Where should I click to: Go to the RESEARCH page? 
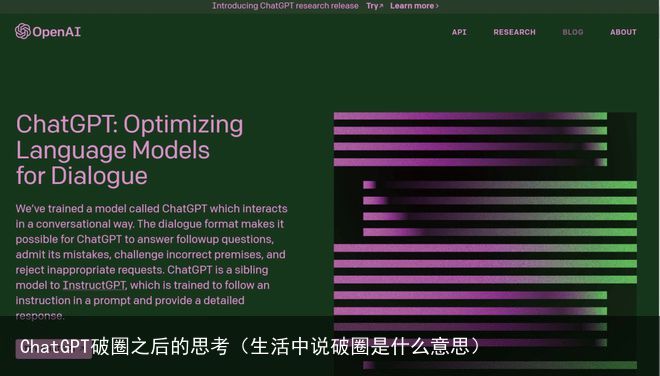pyautogui.click(x=514, y=32)
